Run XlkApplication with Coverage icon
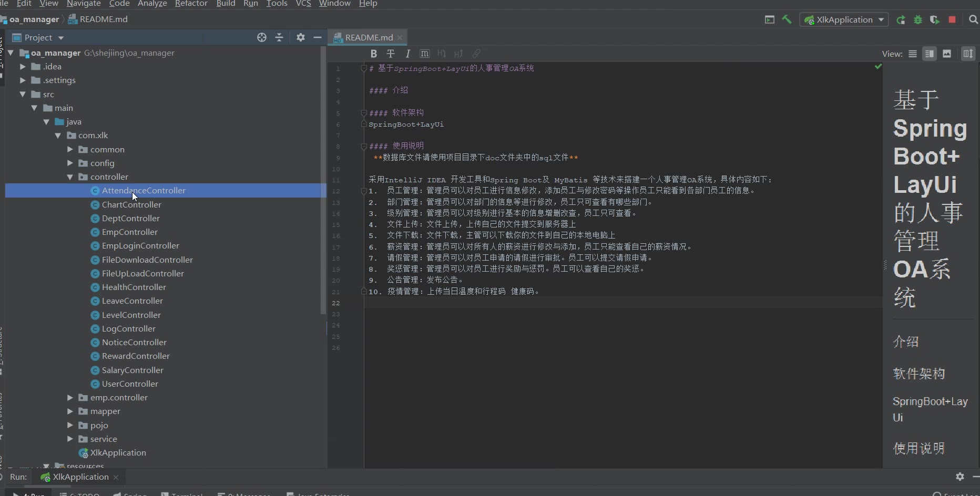This screenshot has width=980, height=496. tap(934, 19)
